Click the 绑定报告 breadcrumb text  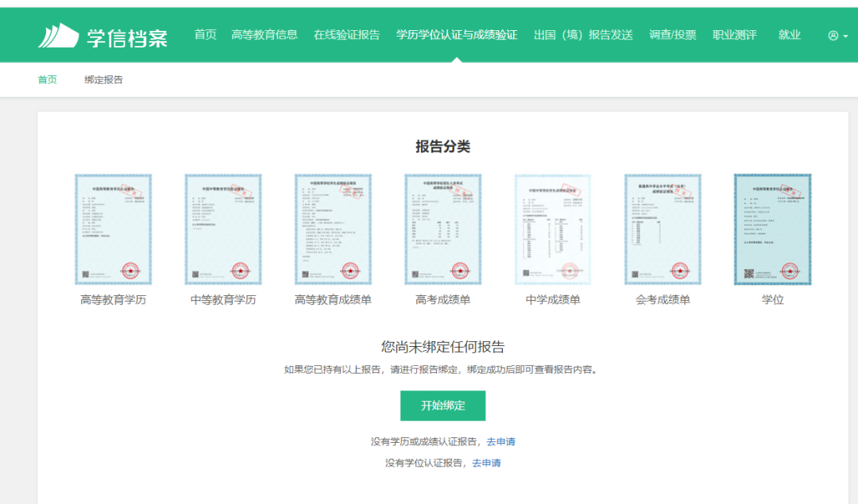(x=103, y=80)
